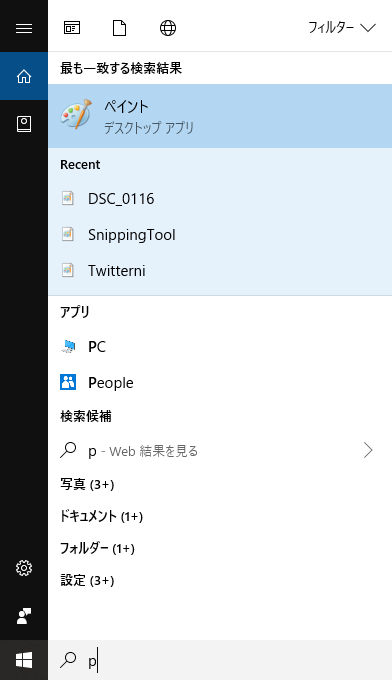The width and height of the screenshot is (392, 680).
Task: Show ドキュメント (1+) results
Action: 101,516
